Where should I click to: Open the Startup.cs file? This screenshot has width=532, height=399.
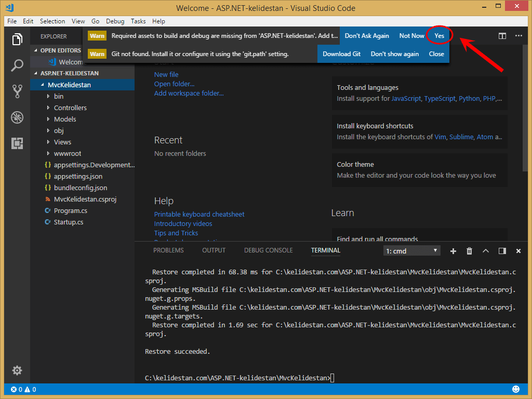(68, 222)
